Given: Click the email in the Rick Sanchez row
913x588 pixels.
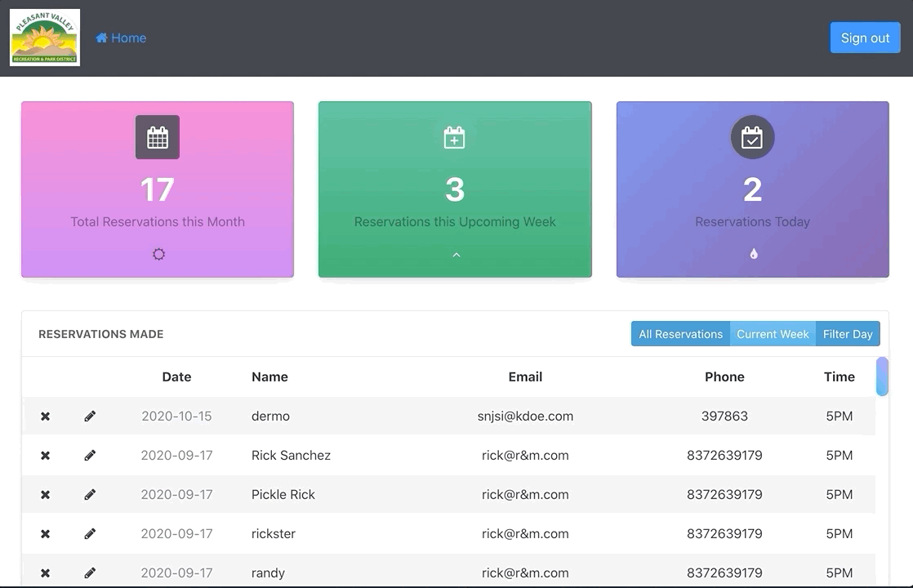Looking at the screenshot, I should click(x=525, y=455).
